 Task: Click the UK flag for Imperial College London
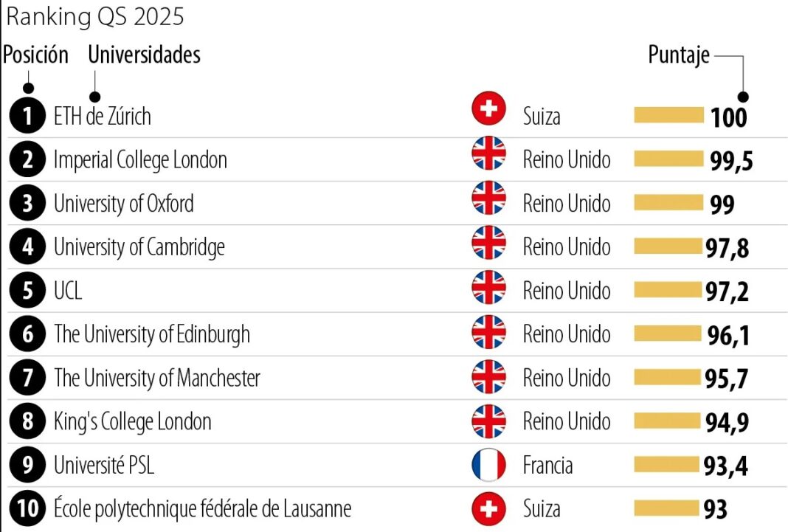click(488, 154)
